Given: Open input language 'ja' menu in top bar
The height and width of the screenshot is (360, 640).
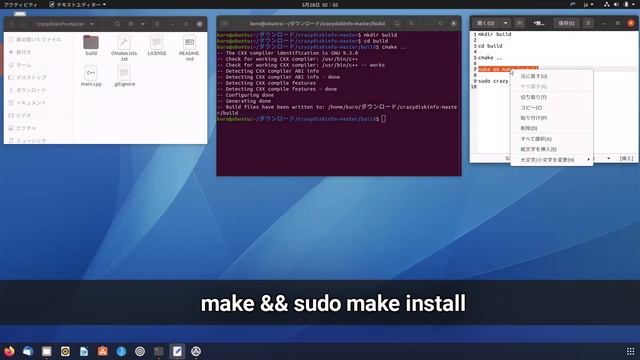Looking at the screenshot, I should (588, 4).
